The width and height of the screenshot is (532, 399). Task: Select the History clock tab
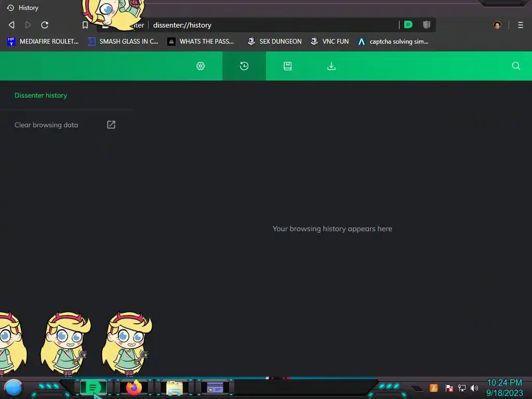point(244,66)
